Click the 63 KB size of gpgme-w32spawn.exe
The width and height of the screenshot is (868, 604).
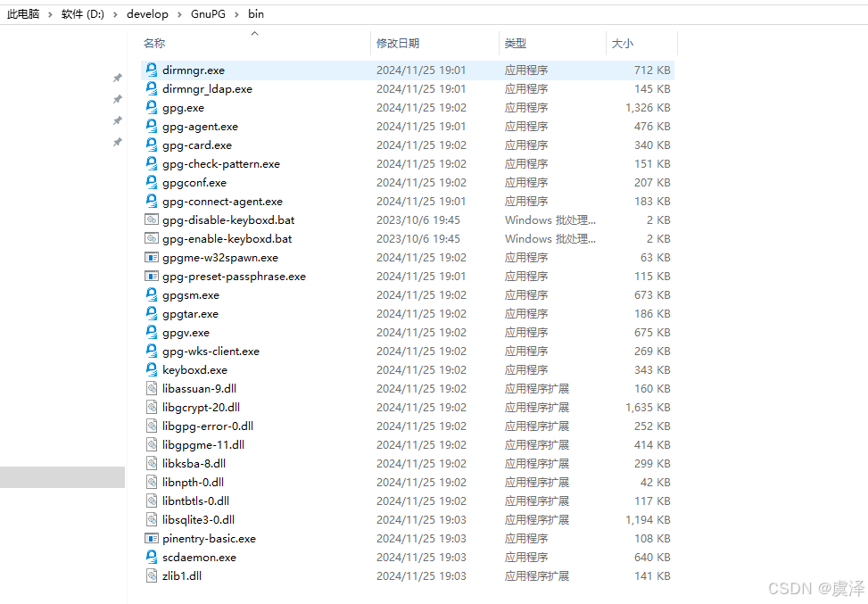tap(656, 258)
